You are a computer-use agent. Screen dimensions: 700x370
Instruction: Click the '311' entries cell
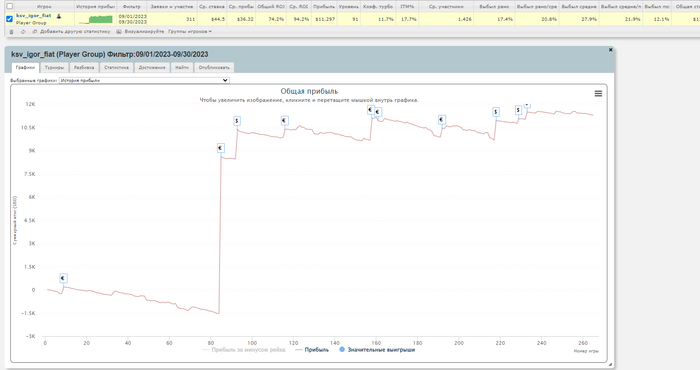pyautogui.click(x=191, y=19)
